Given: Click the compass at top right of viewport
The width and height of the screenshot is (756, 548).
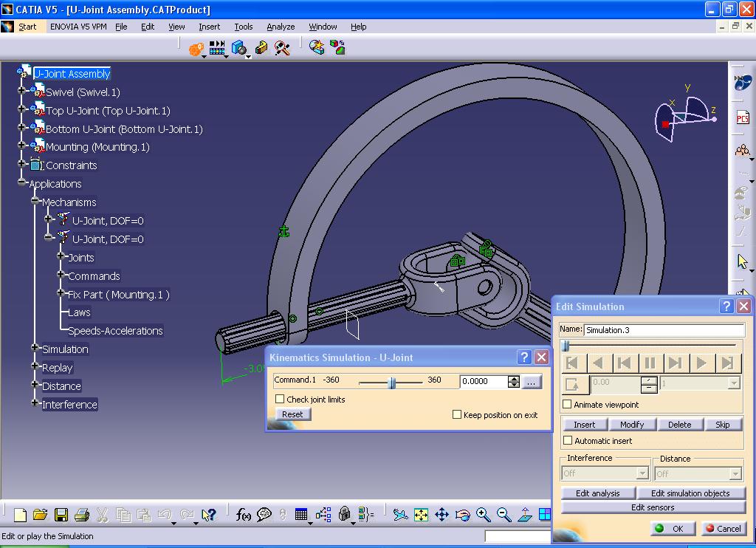Looking at the screenshot, I should 684,116.
